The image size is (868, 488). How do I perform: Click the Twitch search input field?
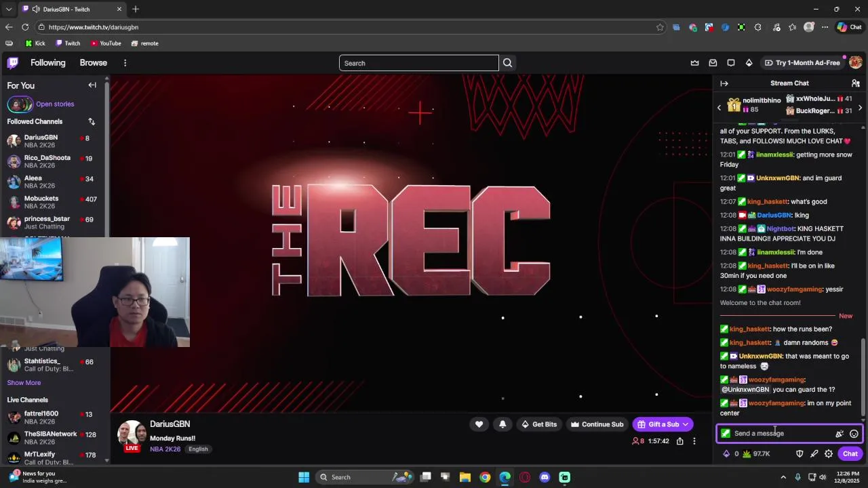(x=419, y=63)
